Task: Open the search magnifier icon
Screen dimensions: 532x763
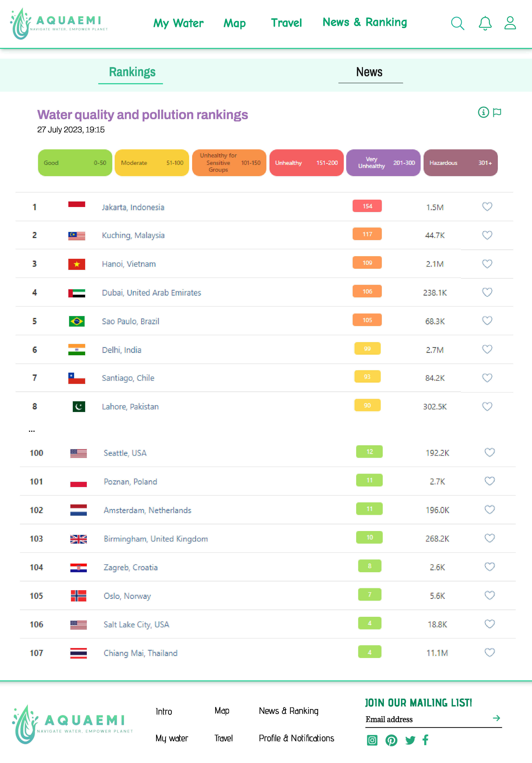Action: click(457, 24)
